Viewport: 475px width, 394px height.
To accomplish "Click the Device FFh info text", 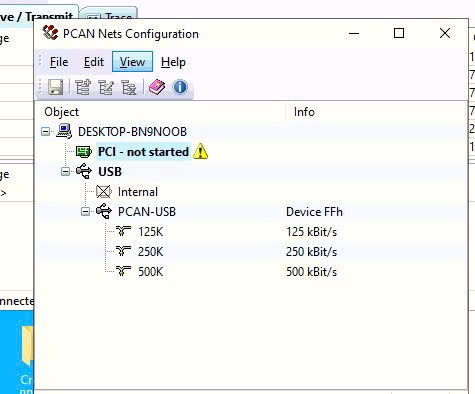I will click(314, 212).
